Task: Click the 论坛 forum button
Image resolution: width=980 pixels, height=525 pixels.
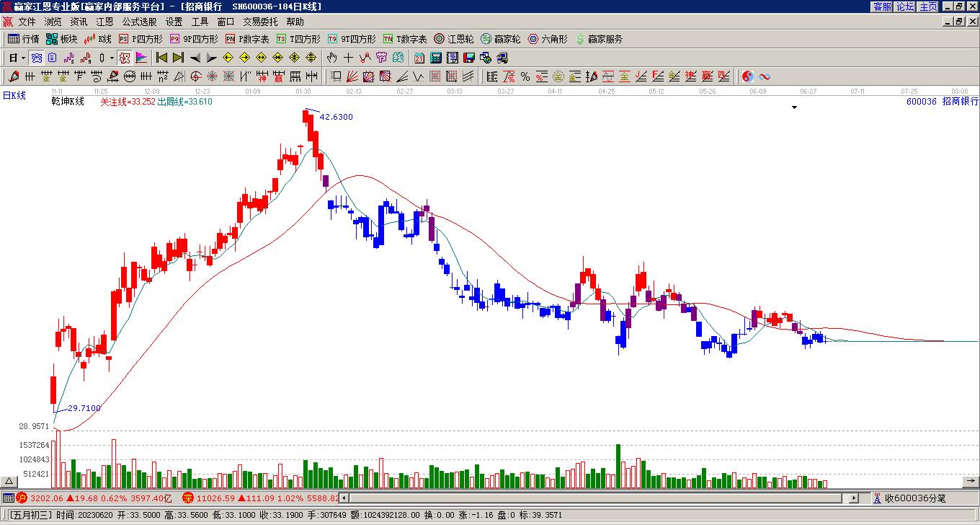Action: click(x=905, y=6)
